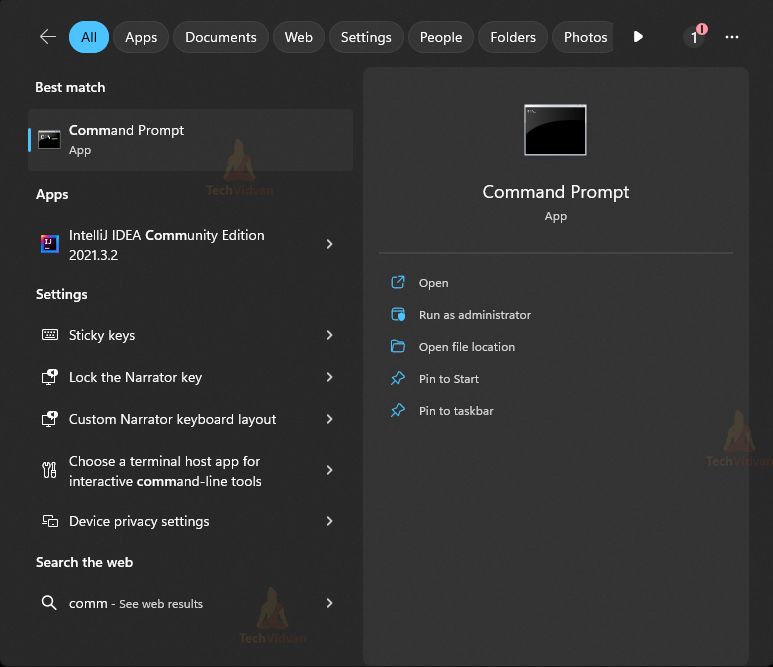Click Custom Narrator keyboard layout icon
Image resolution: width=773 pixels, height=667 pixels.
click(x=49, y=419)
